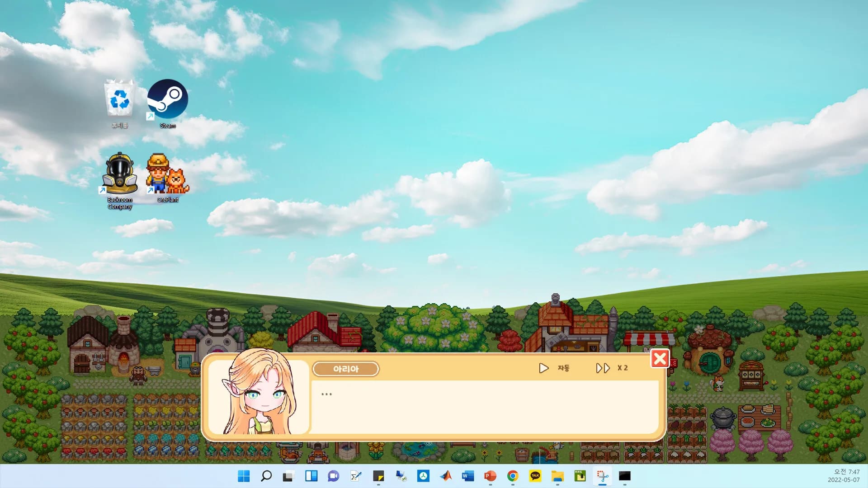Screen dimensions: 868x488
Task: Click the auto-play 자동 button in the dialogue
Action: (554, 368)
